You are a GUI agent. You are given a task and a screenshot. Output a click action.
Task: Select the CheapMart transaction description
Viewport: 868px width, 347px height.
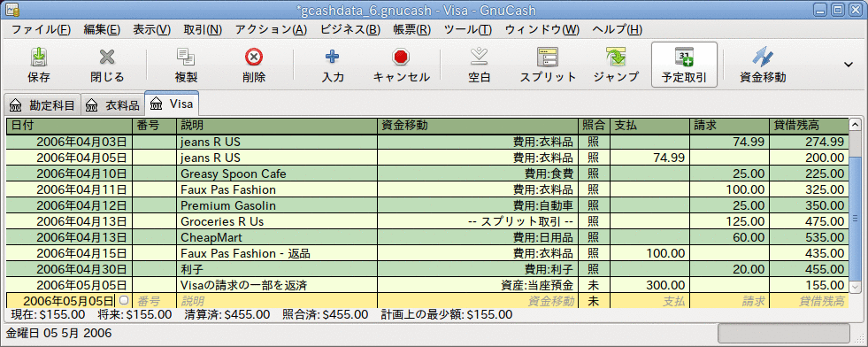[211, 237]
